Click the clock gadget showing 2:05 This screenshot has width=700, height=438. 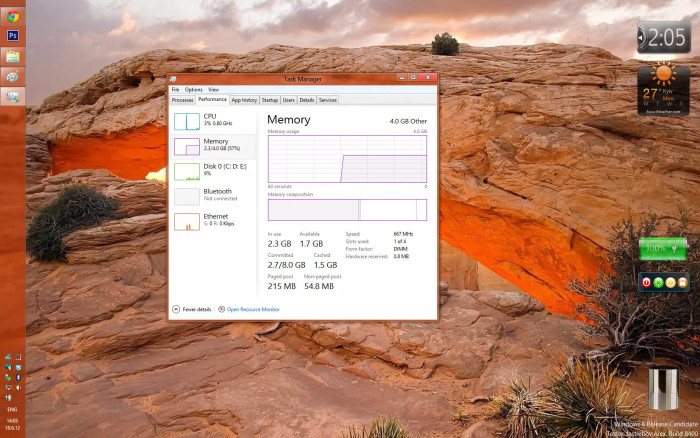664,38
